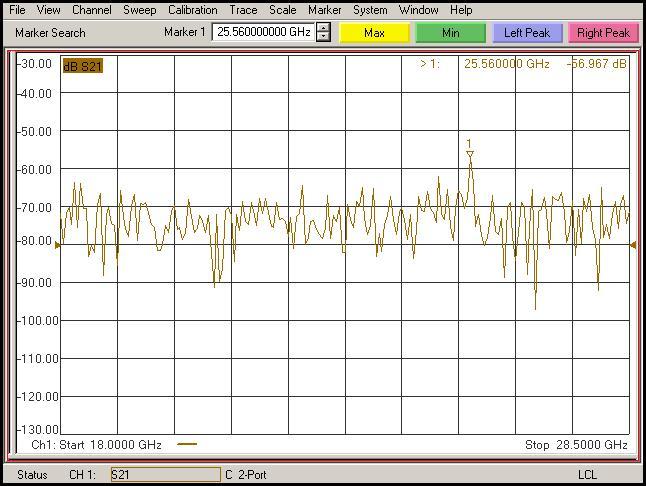Decrease Marker 1 frequency with down arrow
Screen dimensions: 646x486
[323, 37]
